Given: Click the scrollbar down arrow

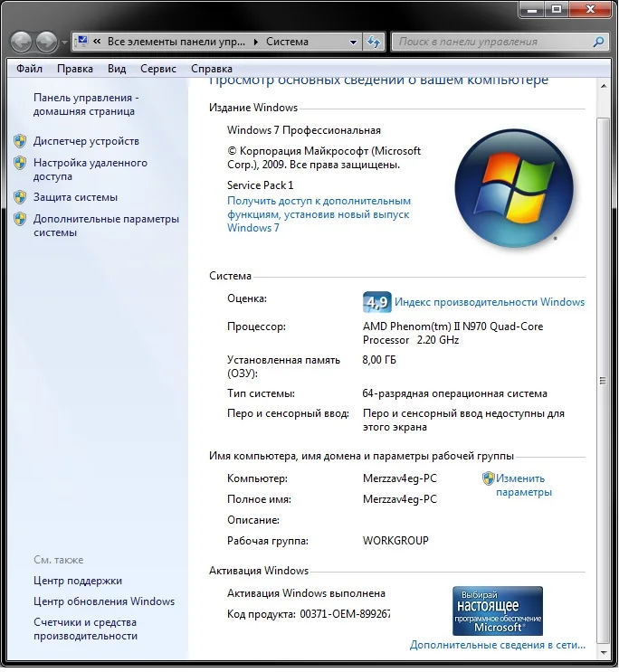Looking at the screenshot, I should pos(604,653).
